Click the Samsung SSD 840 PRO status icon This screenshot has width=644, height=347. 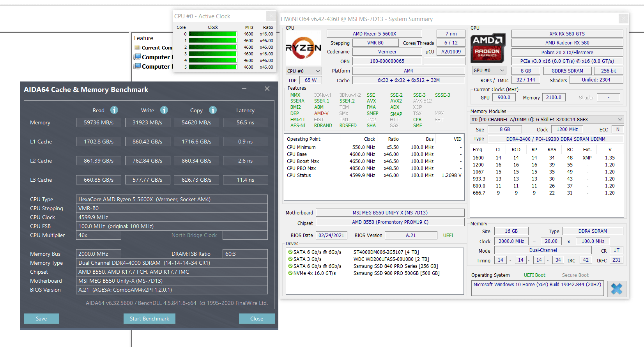290,266
